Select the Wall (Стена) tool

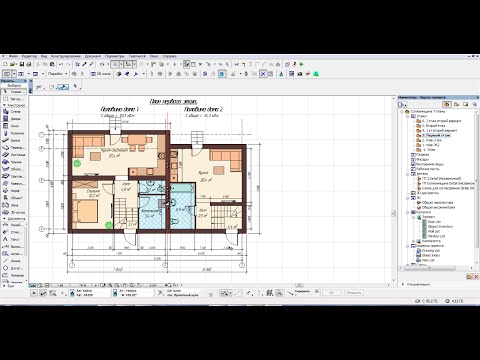(13, 112)
